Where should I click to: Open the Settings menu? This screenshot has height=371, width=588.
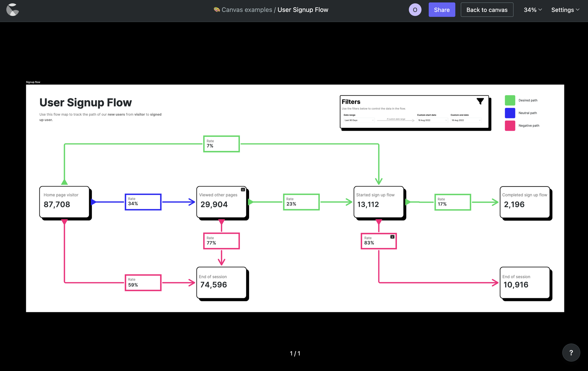565,10
